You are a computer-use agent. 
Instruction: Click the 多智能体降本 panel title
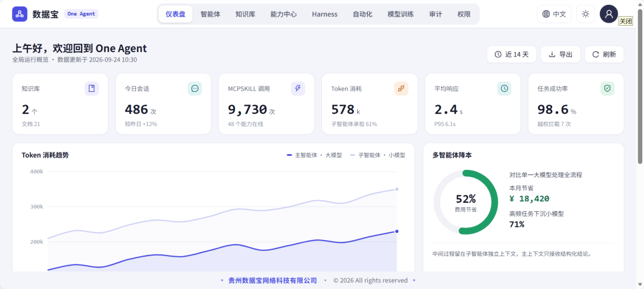[451, 155]
